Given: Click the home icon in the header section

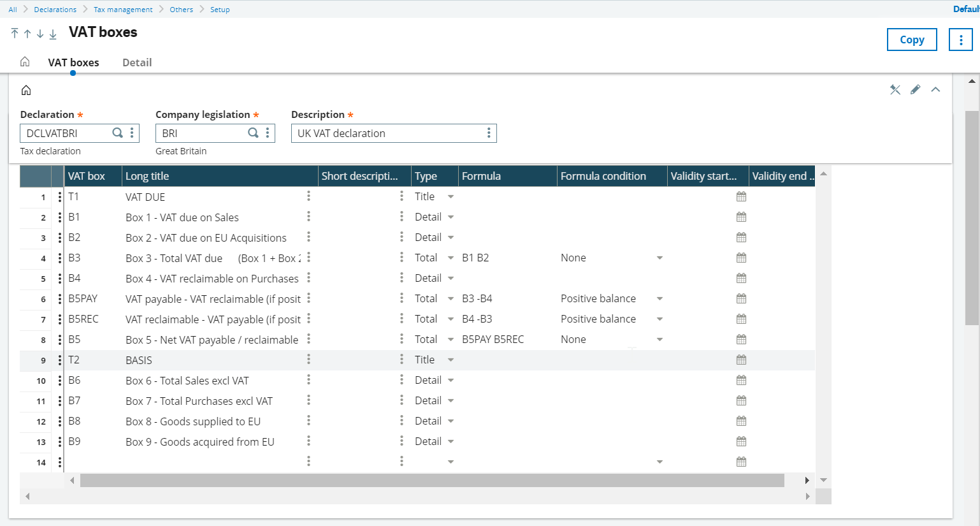Looking at the screenshot, I should coord(25,90).
